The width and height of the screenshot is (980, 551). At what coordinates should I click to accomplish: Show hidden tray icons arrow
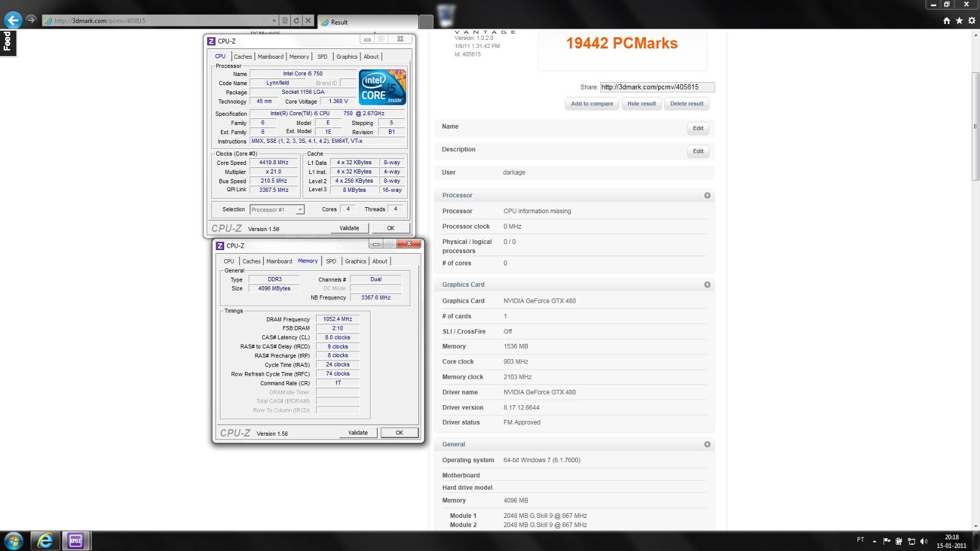874,541
